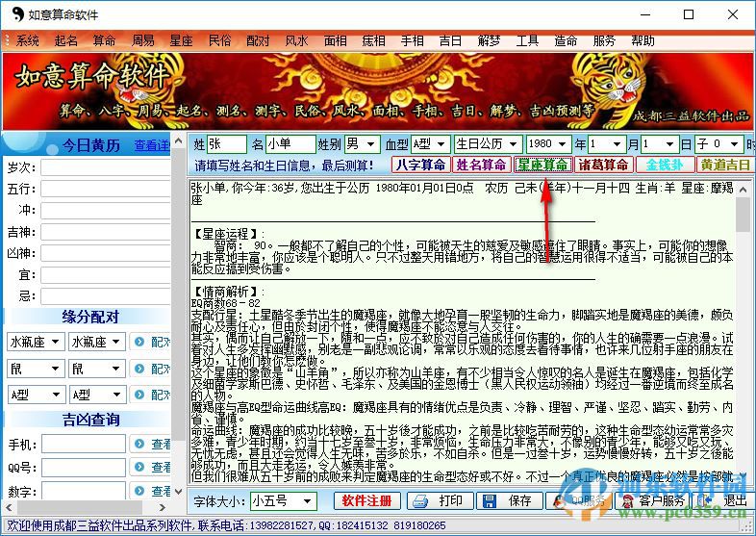Expand the 血型 dropdown showing A型
Screen dimensions: 756x536
(430, 143)
